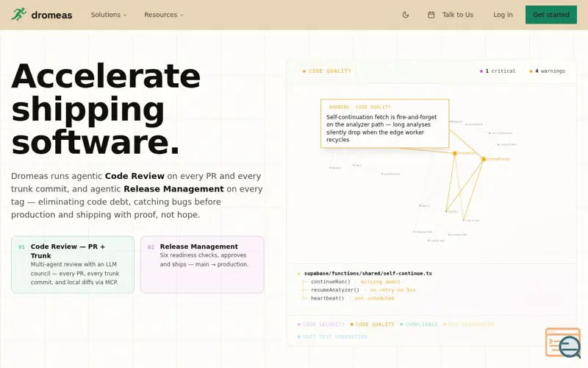Click the highlighted orange graph node on the right
This screenshot has width=588, height=368.
tap(484, 159)
